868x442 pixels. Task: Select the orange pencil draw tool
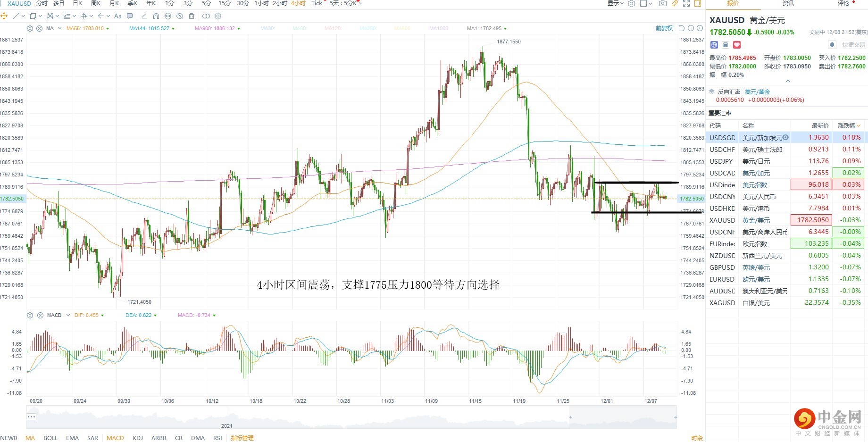pyautogui.click(x=675, y=3)
